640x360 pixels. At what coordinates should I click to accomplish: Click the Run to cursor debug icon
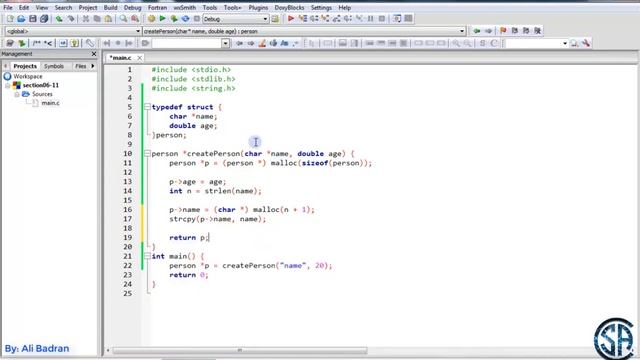303,19
